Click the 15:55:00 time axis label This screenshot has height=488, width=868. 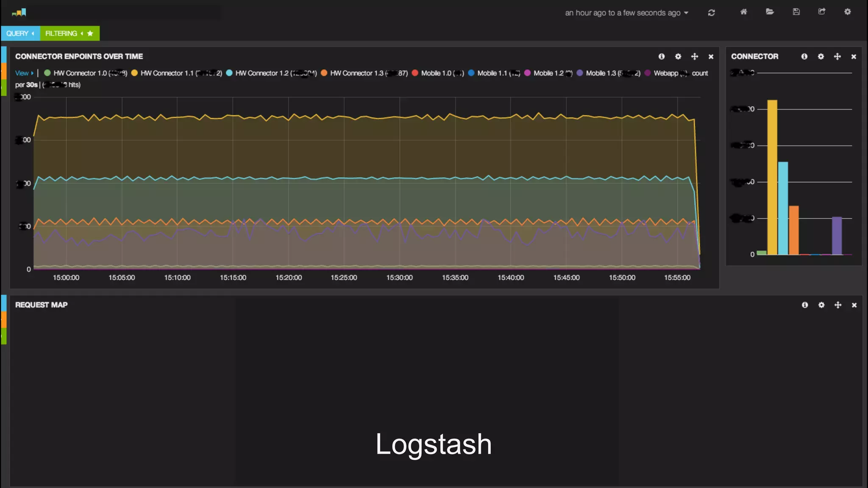click(677, 278)
